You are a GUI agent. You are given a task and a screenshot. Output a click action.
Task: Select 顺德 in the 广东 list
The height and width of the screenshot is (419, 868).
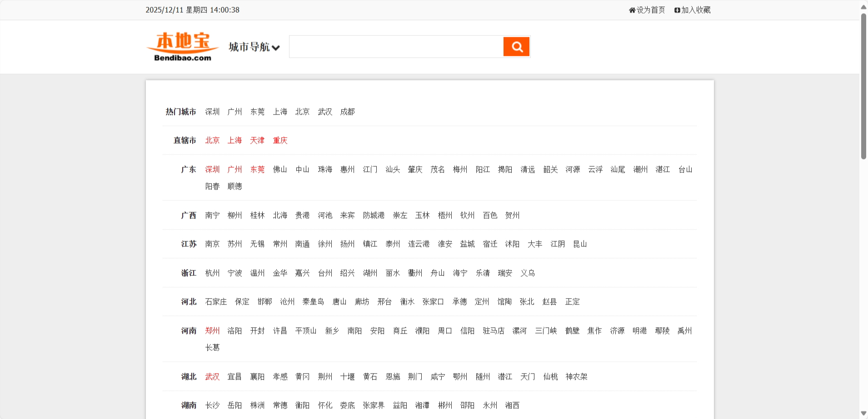pos(234,186)
